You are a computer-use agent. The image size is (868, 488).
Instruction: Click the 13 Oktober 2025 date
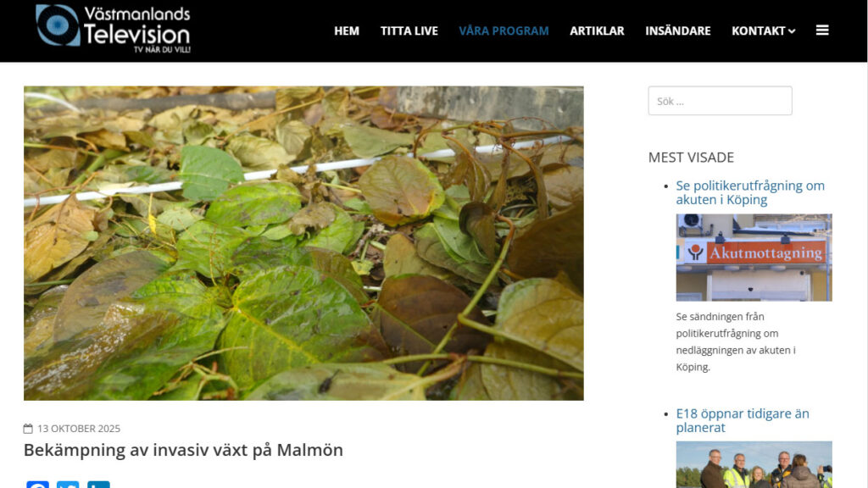[79, 428]
